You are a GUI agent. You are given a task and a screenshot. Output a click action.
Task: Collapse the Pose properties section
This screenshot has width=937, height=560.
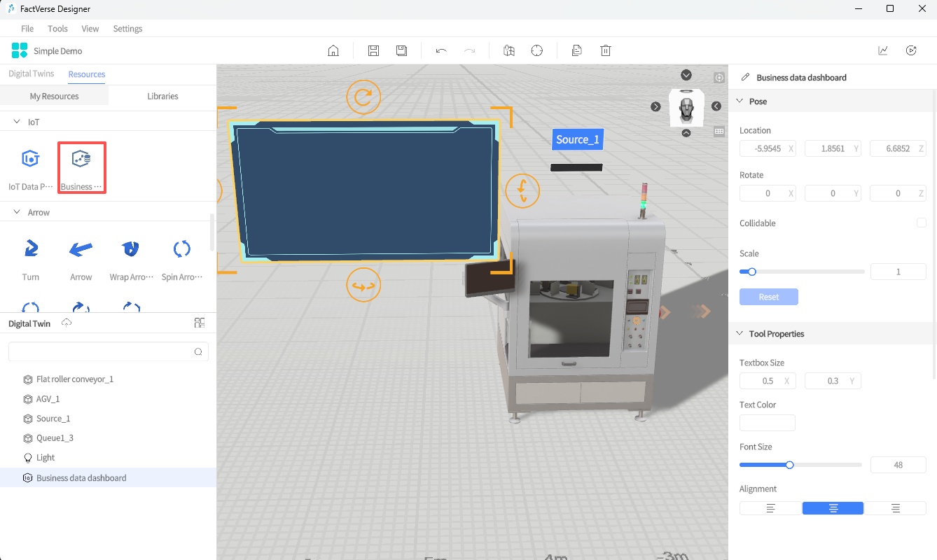pos(740,101)
